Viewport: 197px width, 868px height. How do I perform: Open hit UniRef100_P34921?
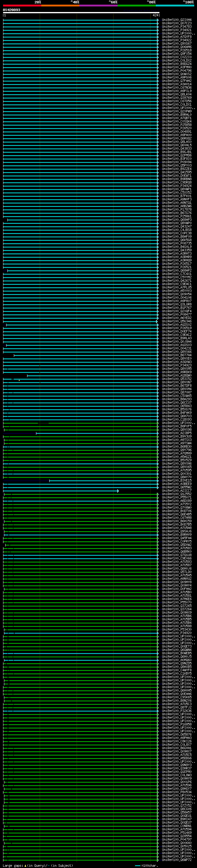(x=177, y=30)
